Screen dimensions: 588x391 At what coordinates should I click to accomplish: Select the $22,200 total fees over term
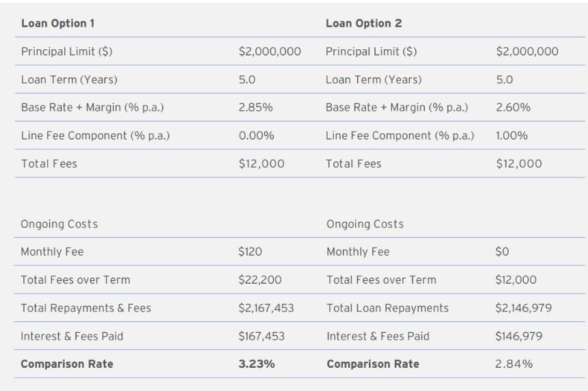click(x=261, y=280)
